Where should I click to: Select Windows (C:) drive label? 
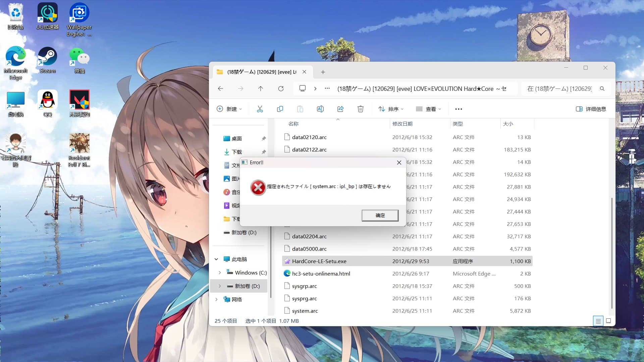251,273
